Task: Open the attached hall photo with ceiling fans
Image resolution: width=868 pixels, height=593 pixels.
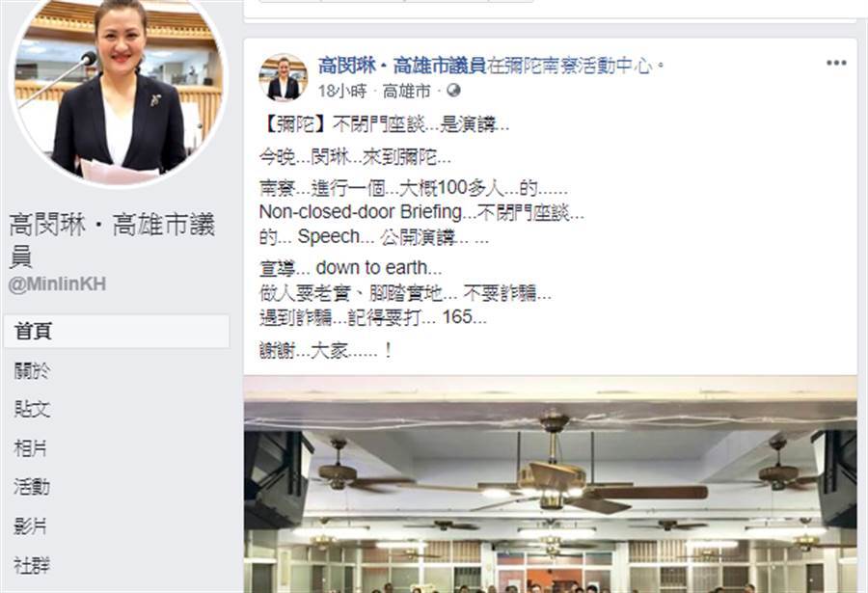Action: pyautogui.click(x=551, y=484)
